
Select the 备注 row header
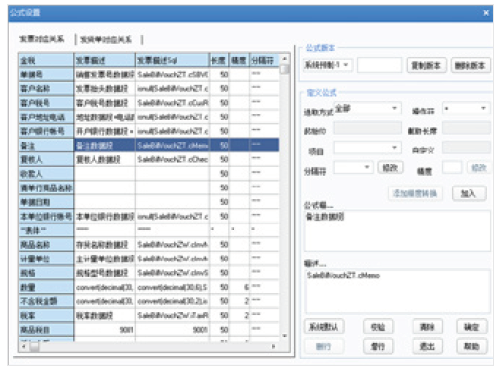(46, 145)
